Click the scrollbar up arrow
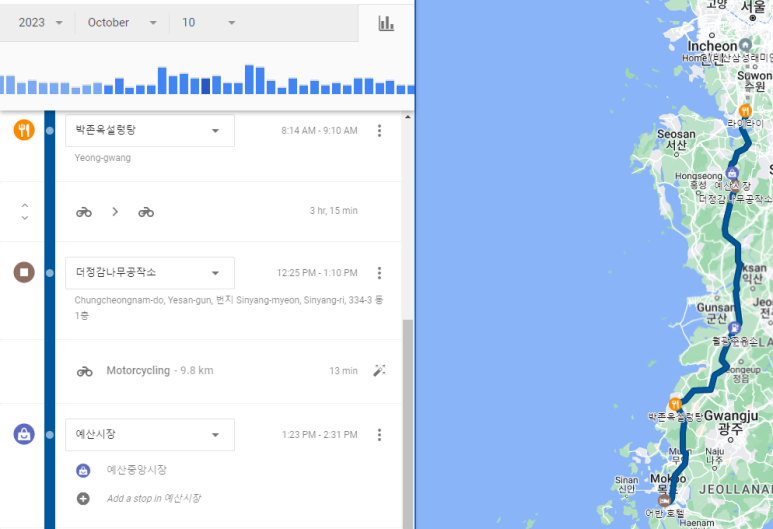The image size is (773, 529). 408,117
